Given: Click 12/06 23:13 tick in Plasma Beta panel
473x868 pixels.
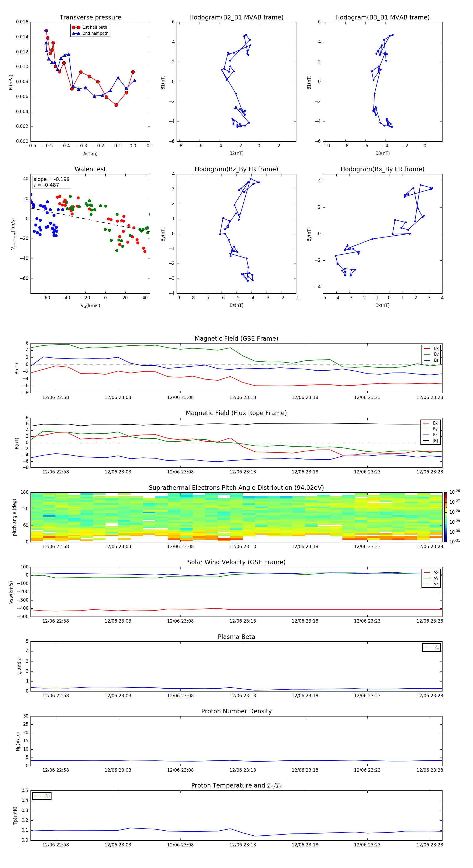Looking at the screenshot, I should point(242,696).
